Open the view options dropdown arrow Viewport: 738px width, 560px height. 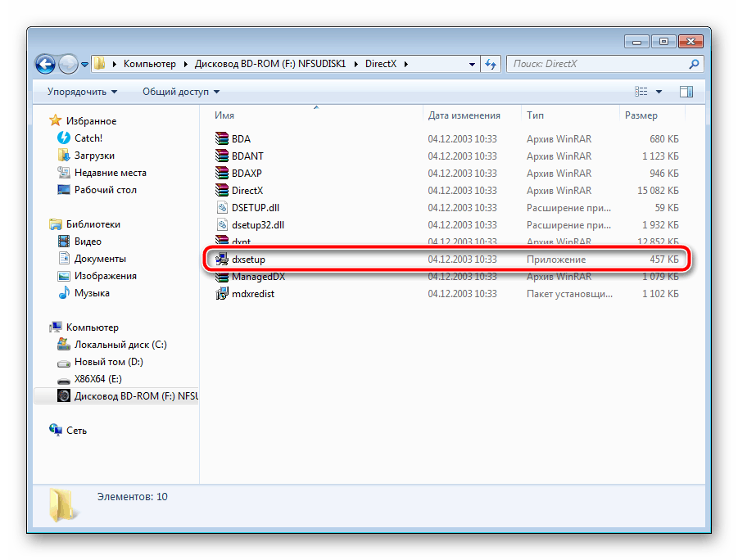click(x=659, y=92)
